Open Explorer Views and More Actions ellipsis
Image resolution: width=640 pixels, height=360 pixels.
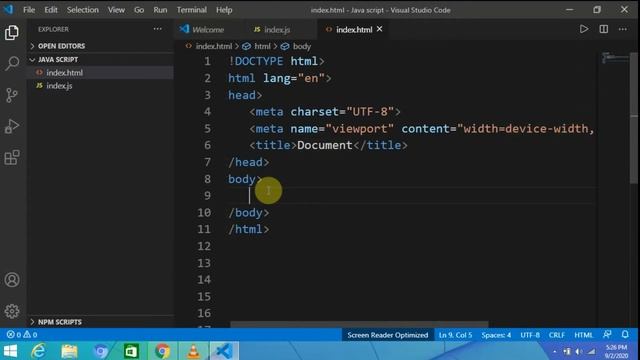[x=158, y=29]
